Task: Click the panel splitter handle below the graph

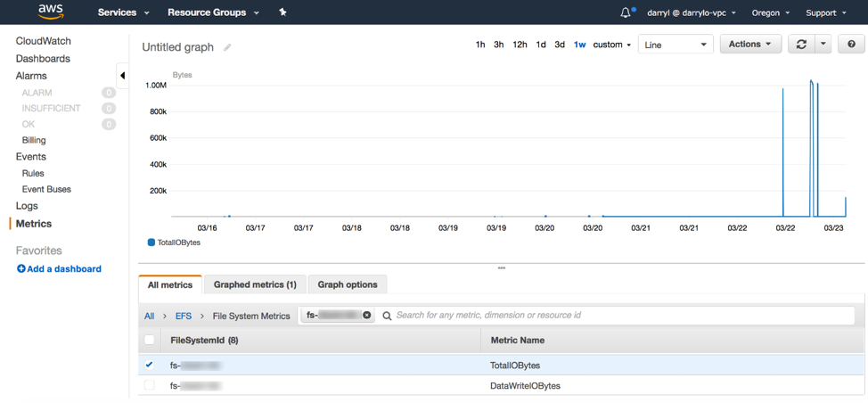Action: pos(502,268)
